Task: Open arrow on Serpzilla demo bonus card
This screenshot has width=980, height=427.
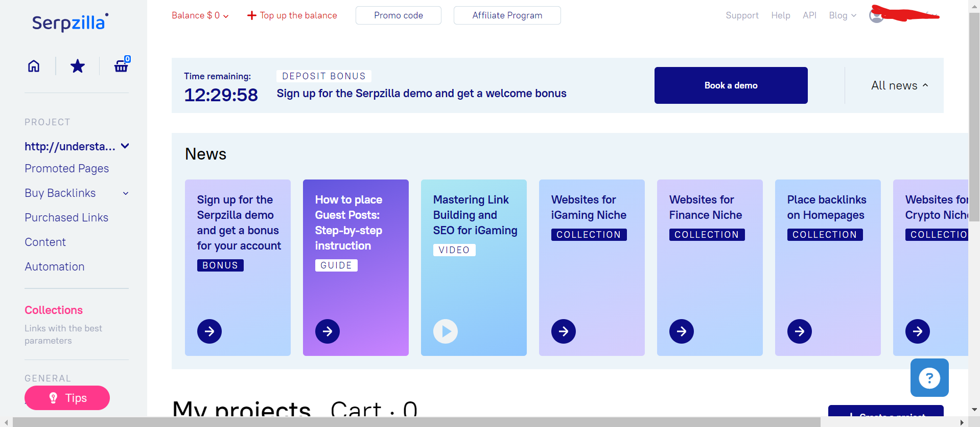Action: (x=209, y=331)
